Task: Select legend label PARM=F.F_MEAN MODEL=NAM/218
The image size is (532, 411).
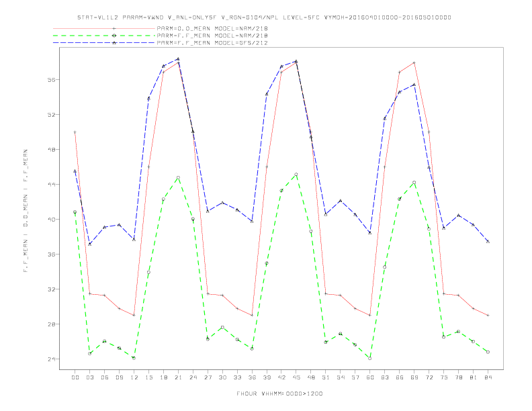Action: (212, 36)
